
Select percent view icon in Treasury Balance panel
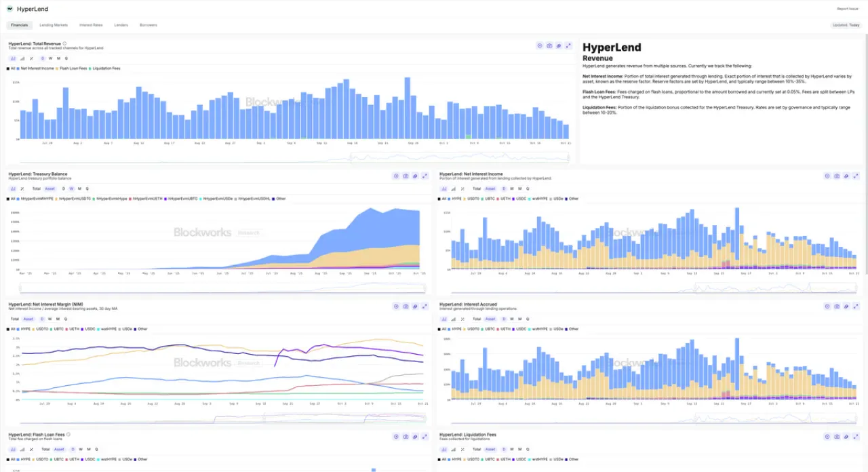click(x=22, y=189)
